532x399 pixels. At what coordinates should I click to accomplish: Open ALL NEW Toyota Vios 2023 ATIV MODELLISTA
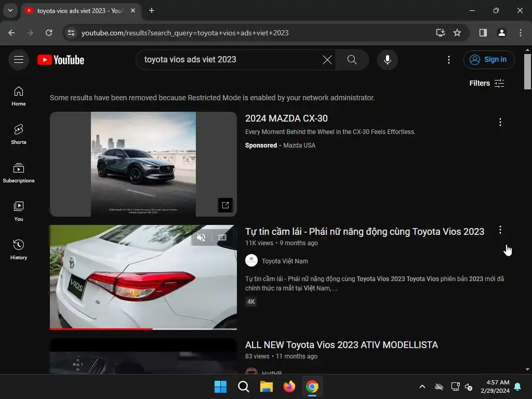coord(341,345)
